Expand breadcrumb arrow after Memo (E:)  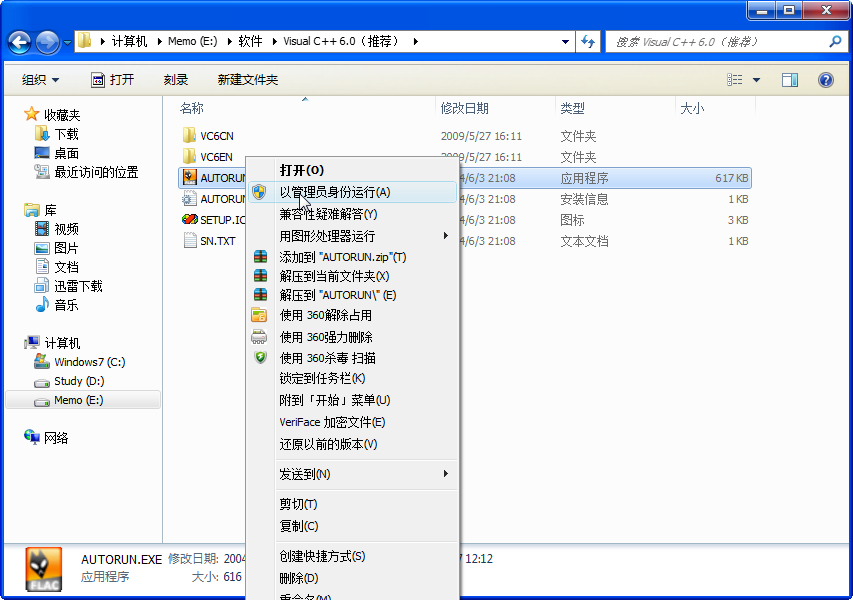click(230, 41)
